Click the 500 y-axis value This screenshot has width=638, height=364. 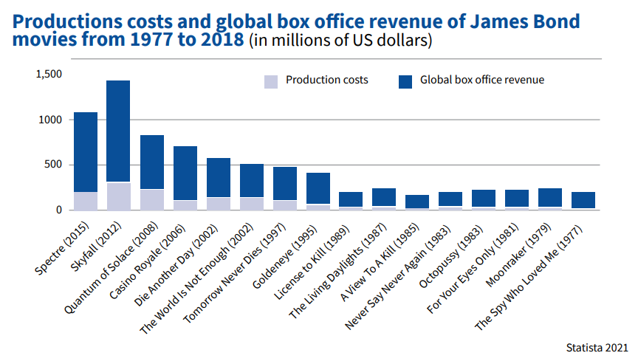point(53,165)
